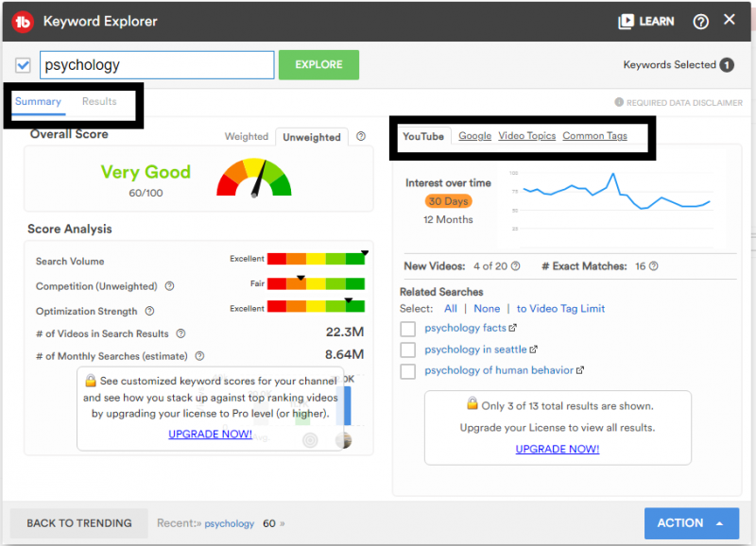The width and height of the screenshot is (756, 546).
Task: Click help icon beside Optimization Strength
Action: click(x=149, y=311)
